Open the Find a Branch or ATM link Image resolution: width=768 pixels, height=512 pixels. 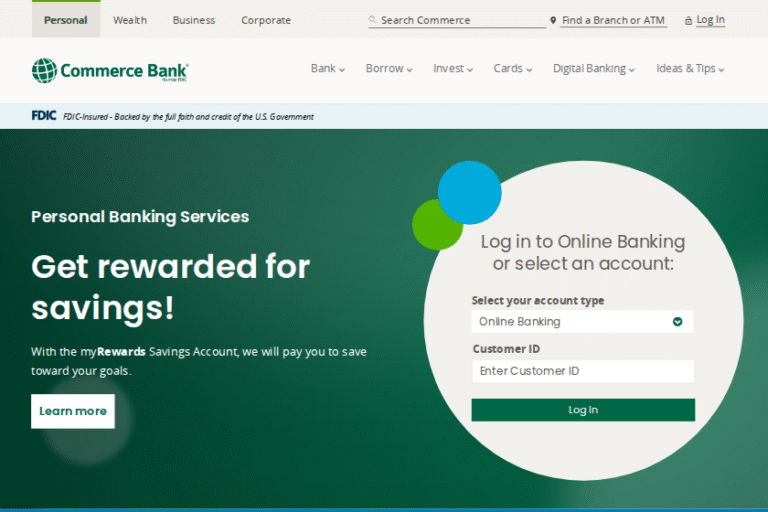pyautogui.click(x=613, y=20)
